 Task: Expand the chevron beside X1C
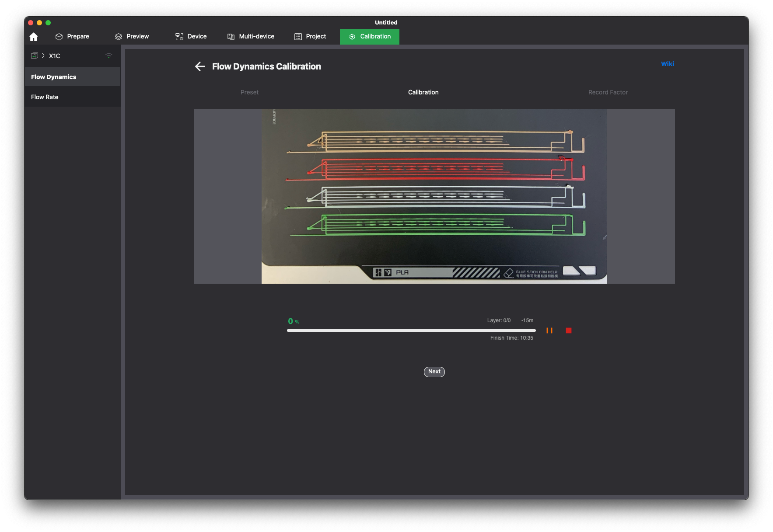coord(43,56)
